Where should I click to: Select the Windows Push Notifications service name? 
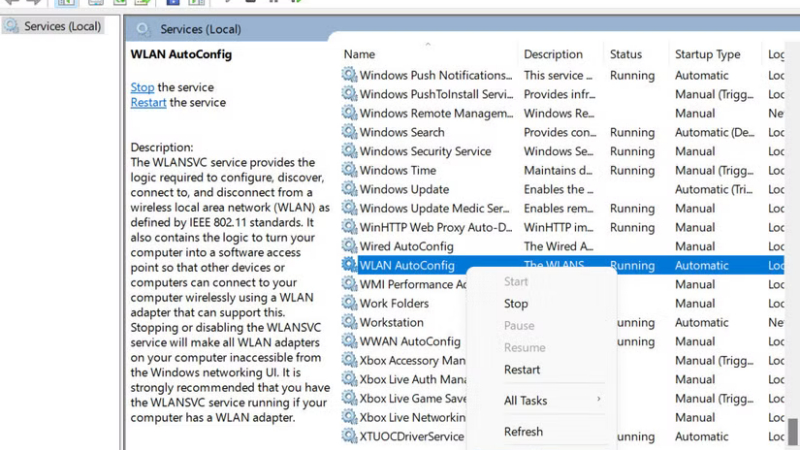(436, 75)
